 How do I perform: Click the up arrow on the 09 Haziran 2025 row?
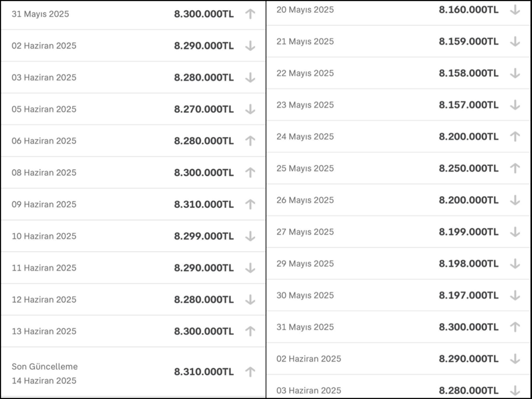[250, 204]
